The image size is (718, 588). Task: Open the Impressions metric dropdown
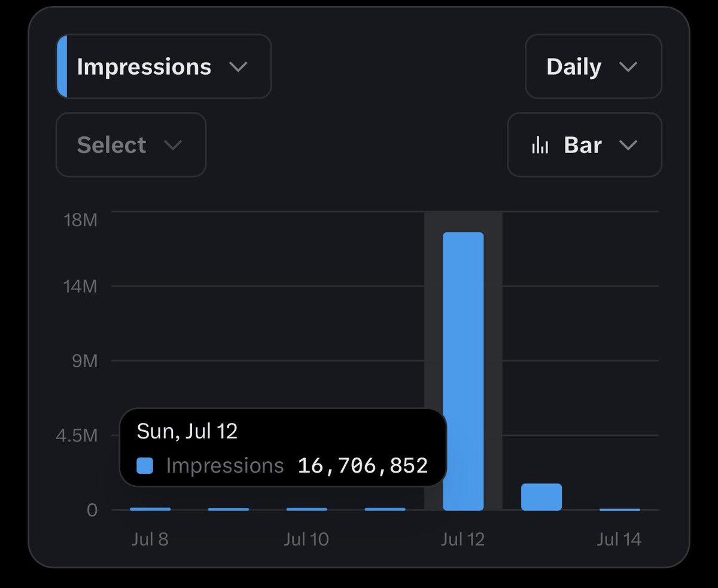click(163, 66)
